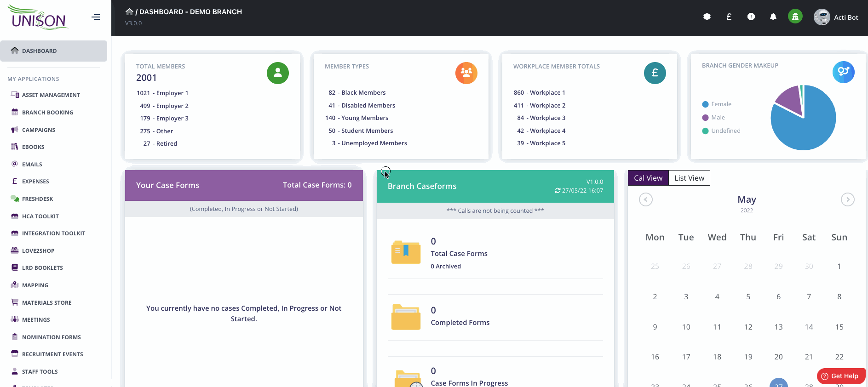Click the settings gear icon in header

(707, 17)
